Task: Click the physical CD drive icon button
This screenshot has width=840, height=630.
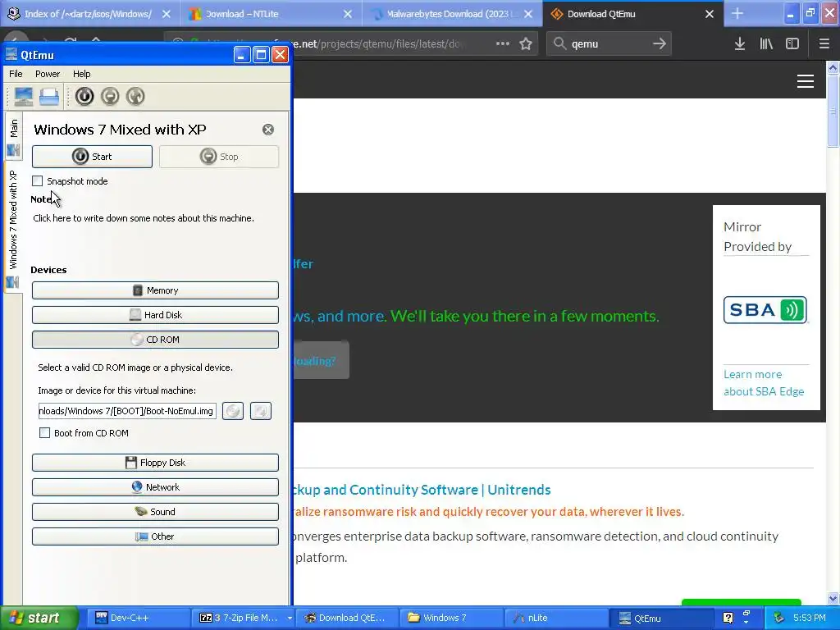Action: tap(260, 411)
